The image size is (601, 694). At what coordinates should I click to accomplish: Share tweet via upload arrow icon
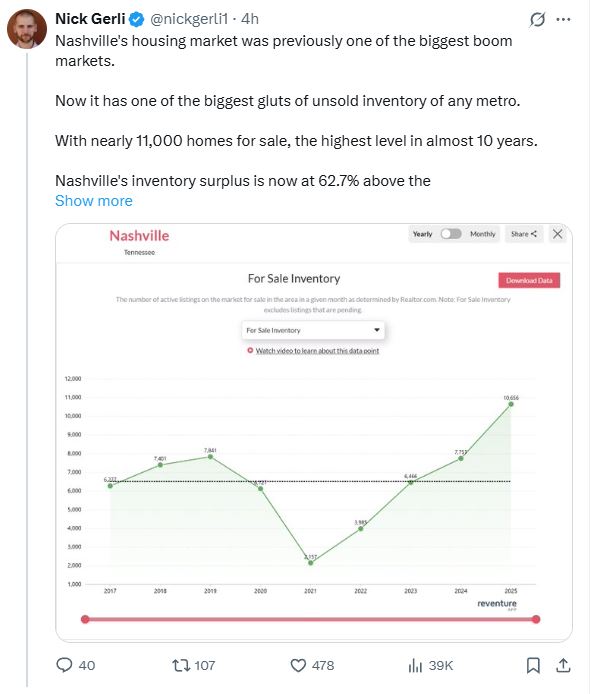point(563,665)
